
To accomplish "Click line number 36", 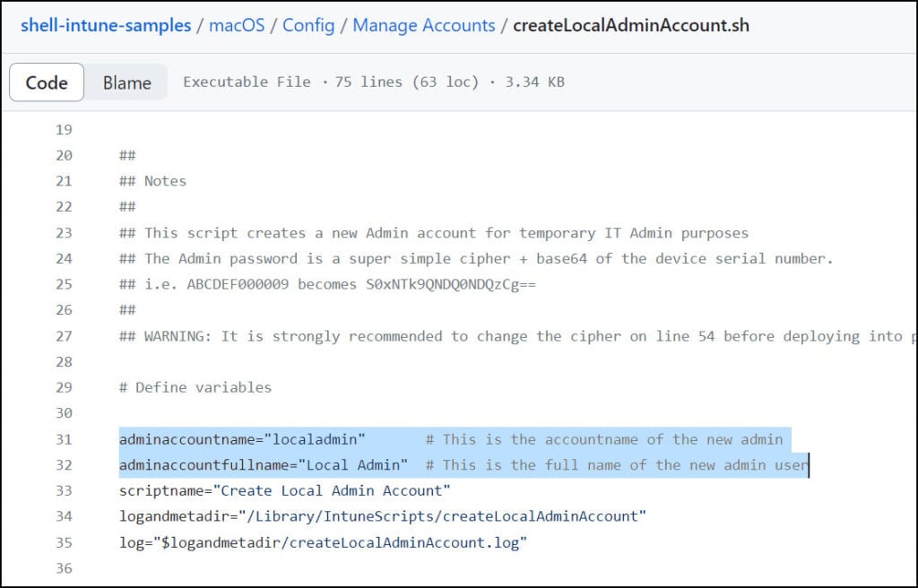I will 64,568.
